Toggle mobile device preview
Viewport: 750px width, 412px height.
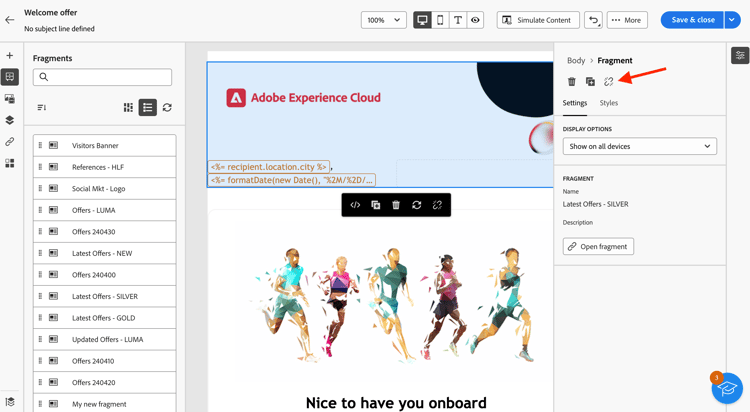[x=440, y=20]
